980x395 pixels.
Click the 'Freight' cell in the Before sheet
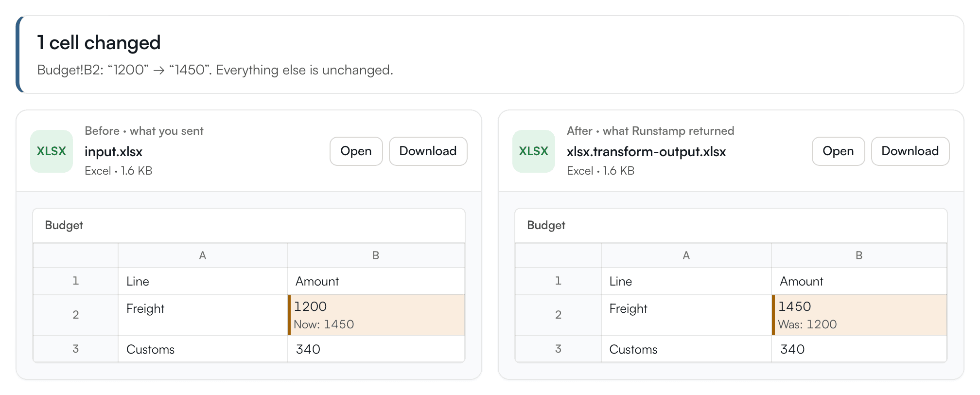click(203, 315)
